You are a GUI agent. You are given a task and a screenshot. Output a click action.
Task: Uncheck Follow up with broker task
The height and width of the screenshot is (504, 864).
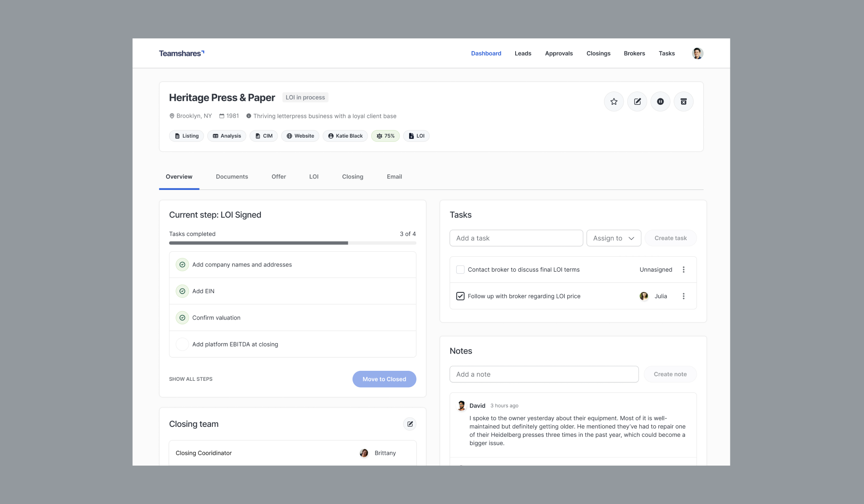coord(460,296)
